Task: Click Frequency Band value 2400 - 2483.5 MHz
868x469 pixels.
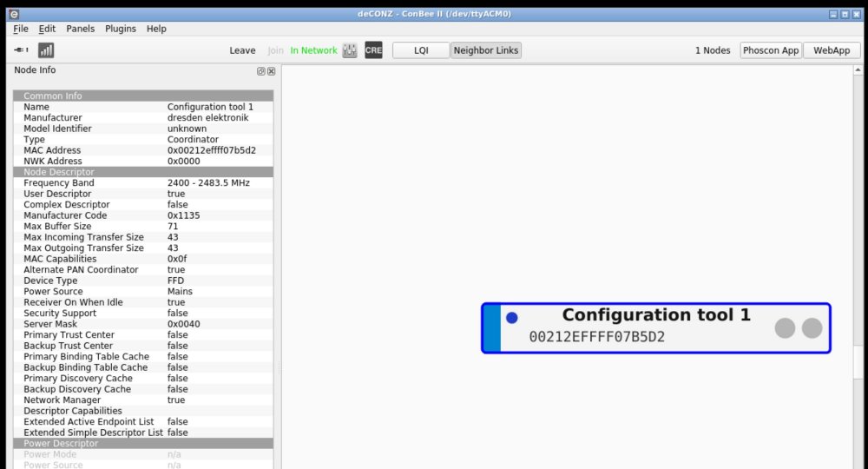Action: click(208, 182)
